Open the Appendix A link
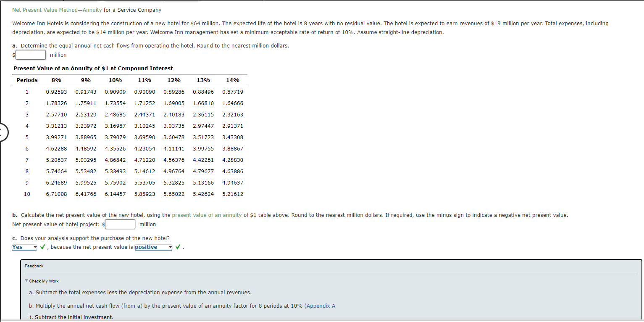 tap(321, 306)
